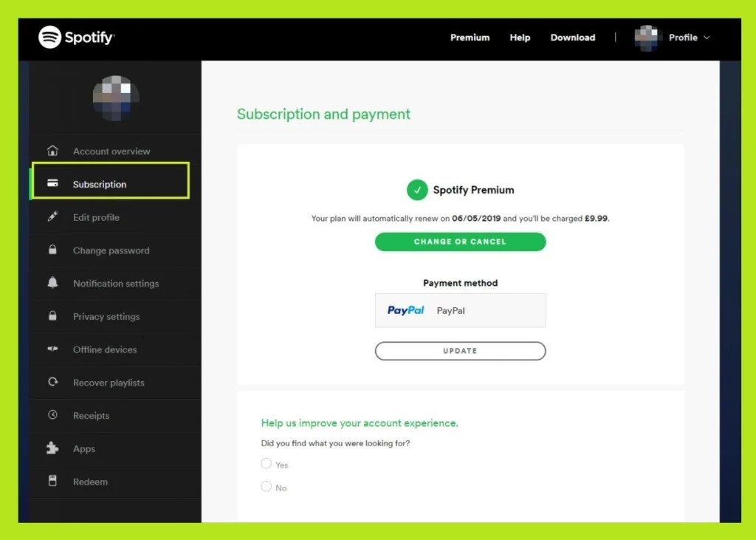The height and width of the screenshot is (540, 756).
Task: Click the card icon beside Subscription
Action: (x=52, y=183)
